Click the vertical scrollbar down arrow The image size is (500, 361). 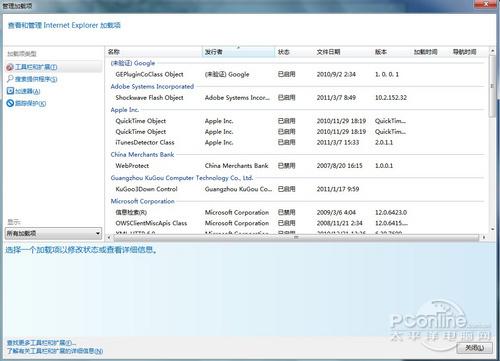click(492, 229)
